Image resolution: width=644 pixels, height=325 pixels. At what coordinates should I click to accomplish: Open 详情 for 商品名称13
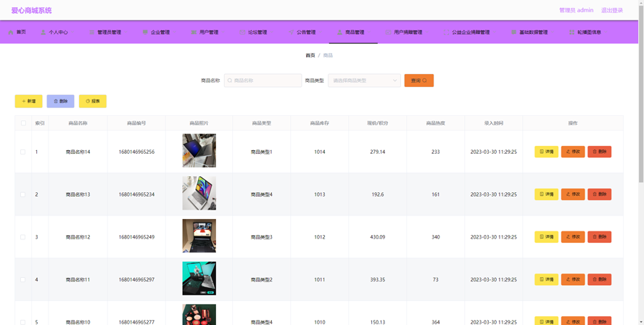[x=546, y=194]
